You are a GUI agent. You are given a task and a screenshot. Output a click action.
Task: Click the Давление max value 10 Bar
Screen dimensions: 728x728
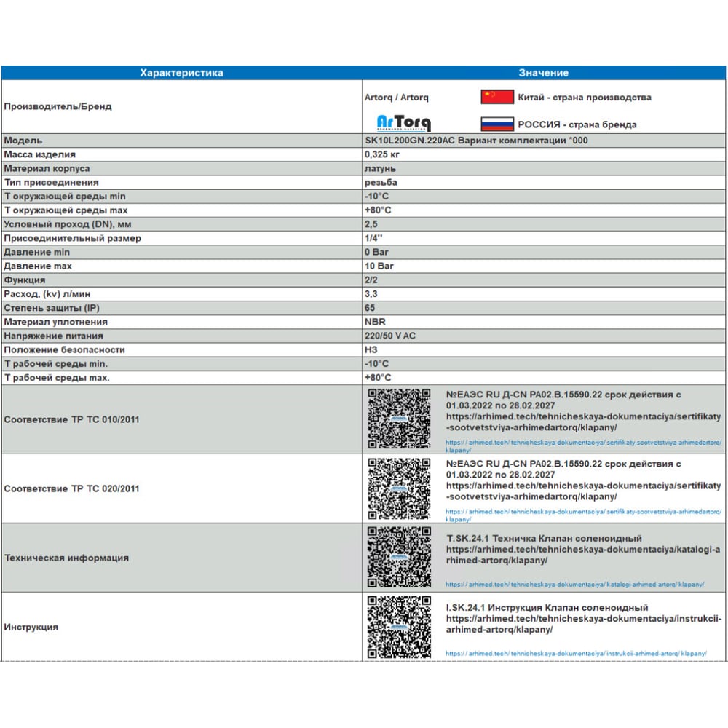tap(379, 266)
